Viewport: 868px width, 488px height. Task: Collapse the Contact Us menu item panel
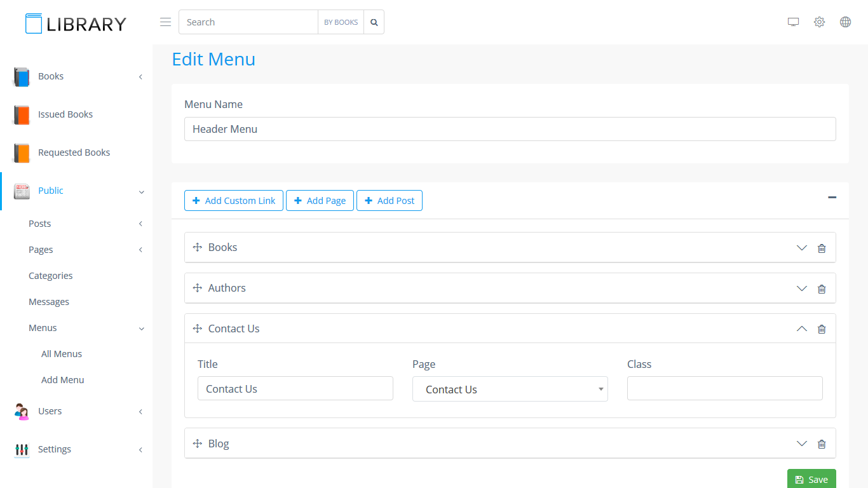pos(801,329)
